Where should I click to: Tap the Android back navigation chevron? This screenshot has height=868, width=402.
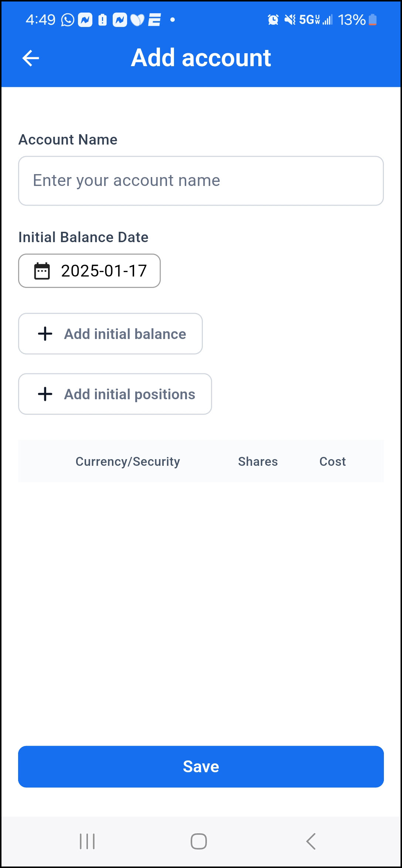pyautogui.click(x=311, y=841)
